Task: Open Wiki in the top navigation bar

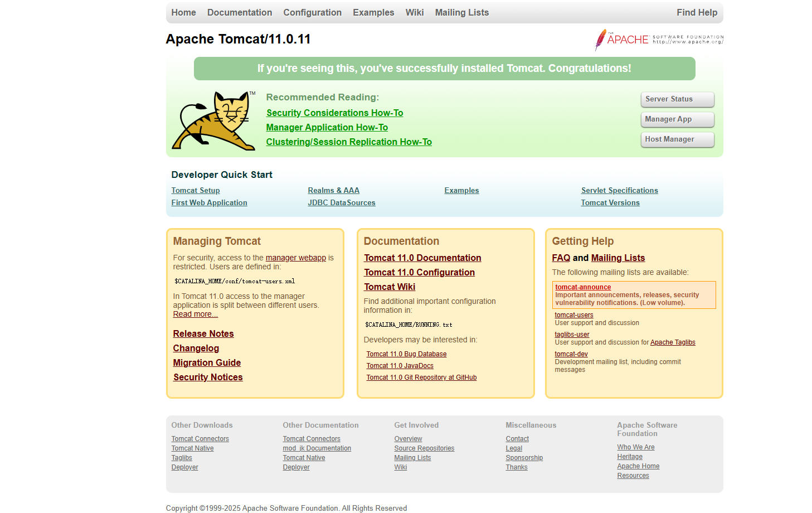Action: pos(415,12)
